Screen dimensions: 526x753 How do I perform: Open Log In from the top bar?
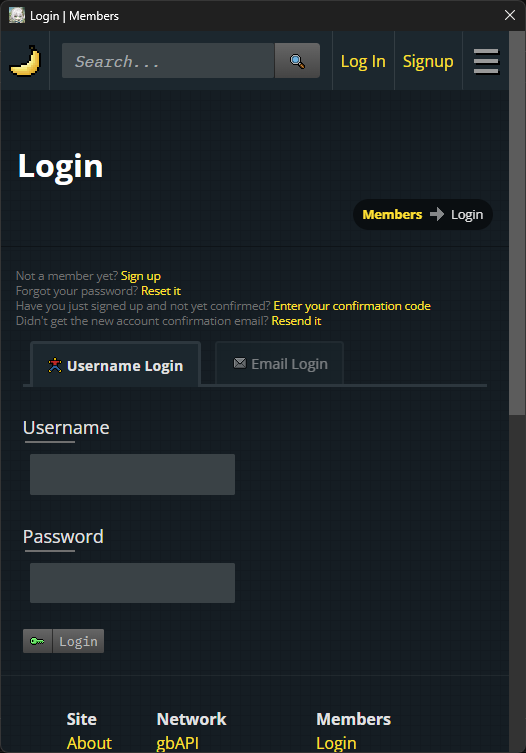[x=363, y=61]
